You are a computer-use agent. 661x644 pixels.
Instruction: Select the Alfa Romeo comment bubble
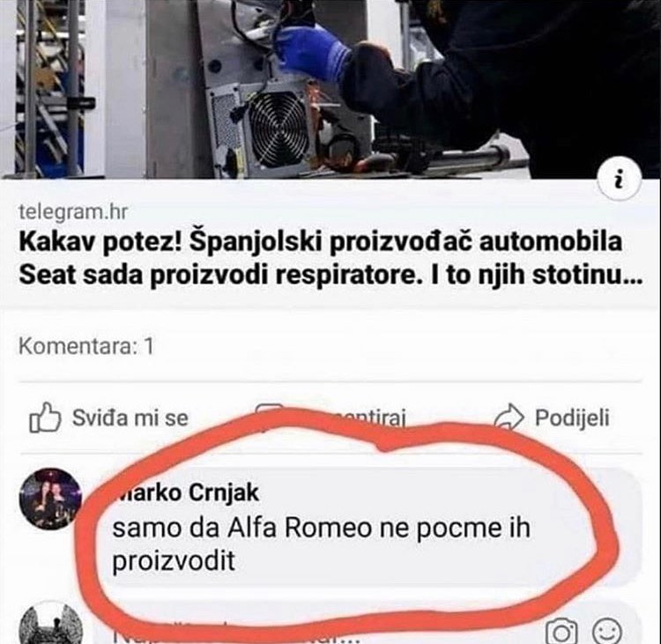[371, 527]
